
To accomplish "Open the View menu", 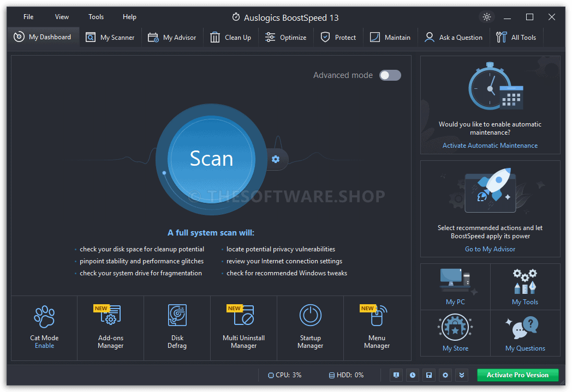I will tap(62, 17).
